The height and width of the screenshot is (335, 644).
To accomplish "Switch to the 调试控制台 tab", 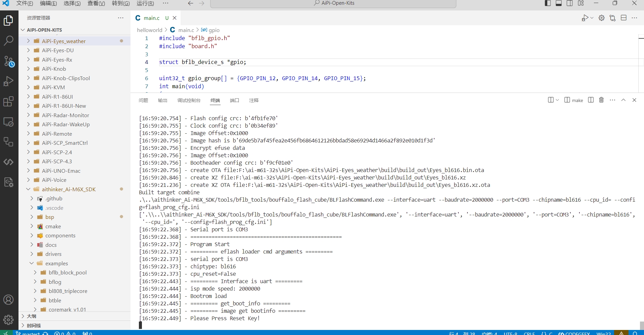I will (189, 100).
